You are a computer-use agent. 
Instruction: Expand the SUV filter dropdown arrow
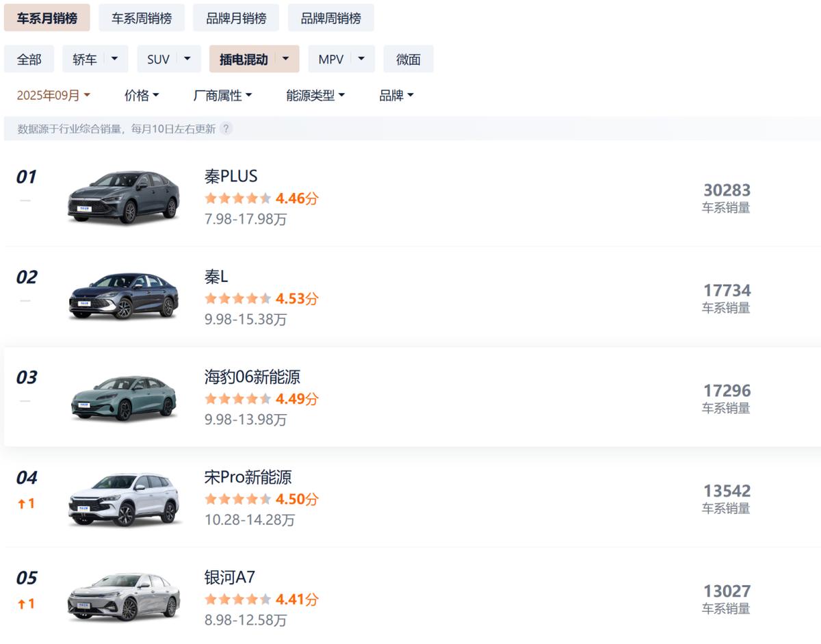(187, 59)
